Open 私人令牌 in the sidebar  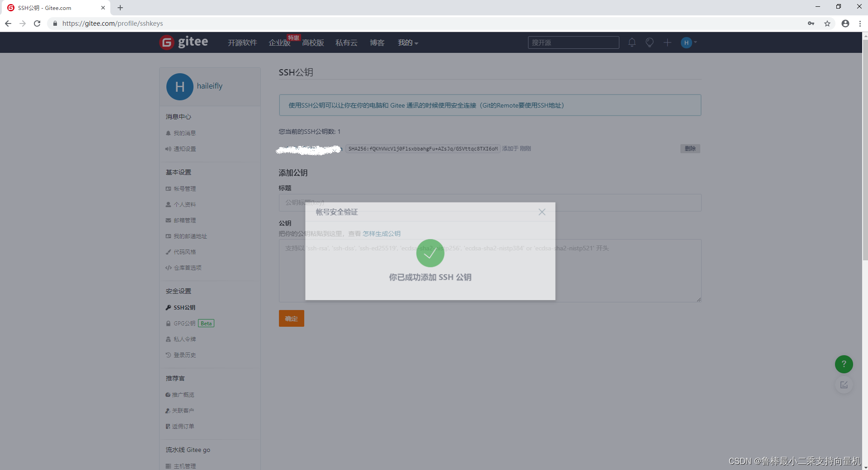tap(181, 339)
